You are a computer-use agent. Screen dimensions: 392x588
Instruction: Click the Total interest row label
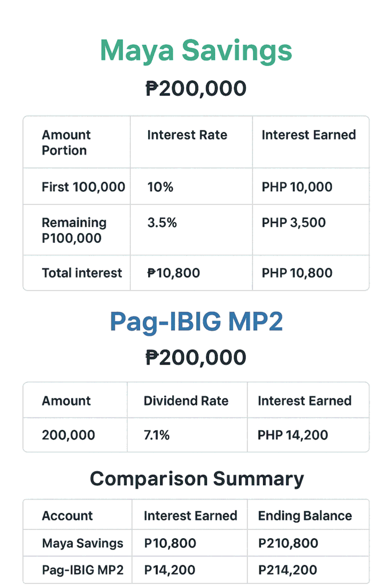click(81, 273)
